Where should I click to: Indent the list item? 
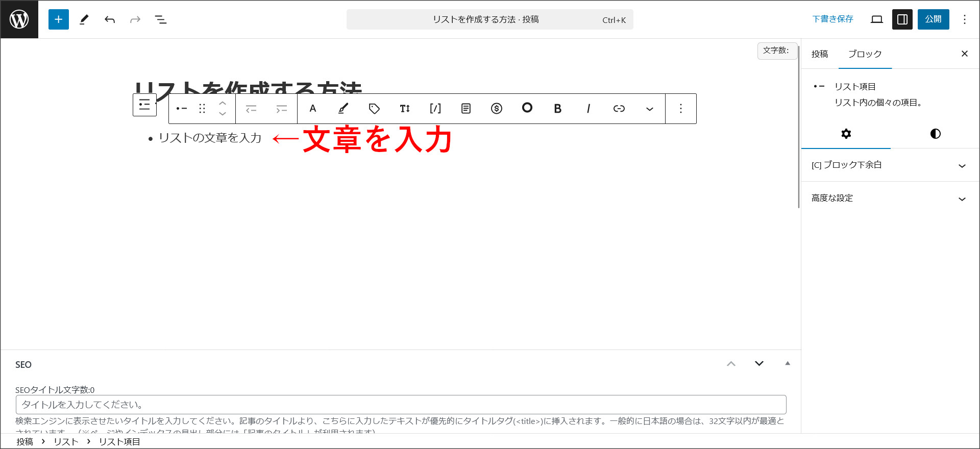(x=282, y=109)
